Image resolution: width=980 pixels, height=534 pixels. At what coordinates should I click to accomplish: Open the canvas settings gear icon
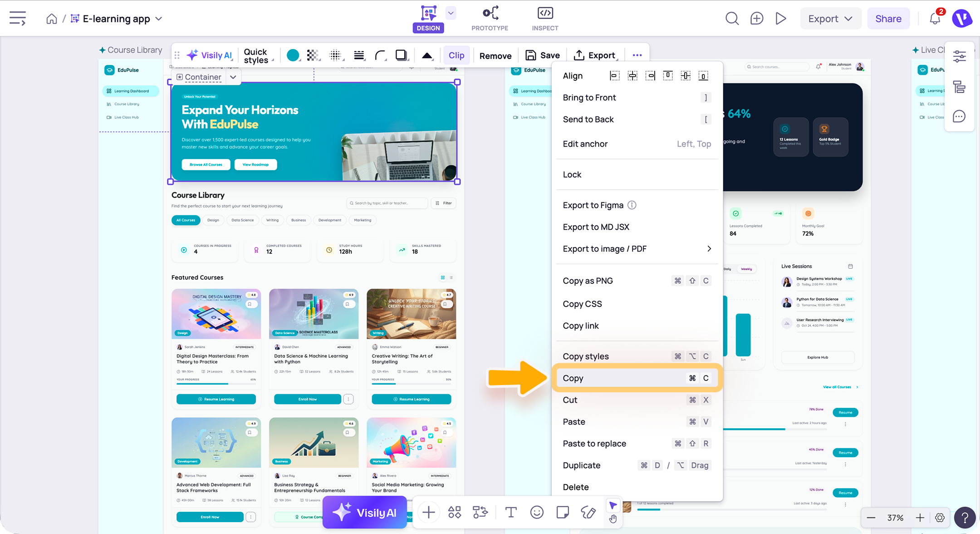940,518
